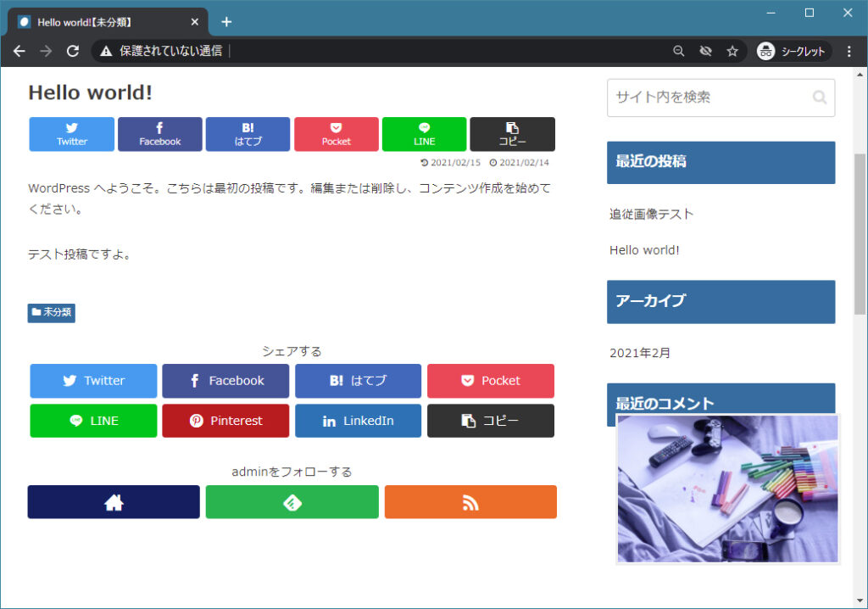Share via the bottom Facebook button

(x=225, y=381)
